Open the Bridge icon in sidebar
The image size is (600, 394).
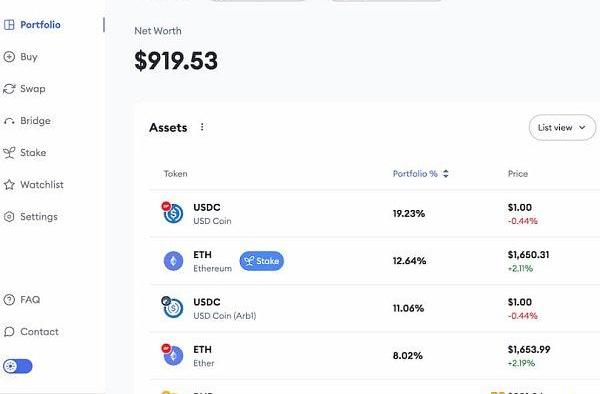point(9,121)
